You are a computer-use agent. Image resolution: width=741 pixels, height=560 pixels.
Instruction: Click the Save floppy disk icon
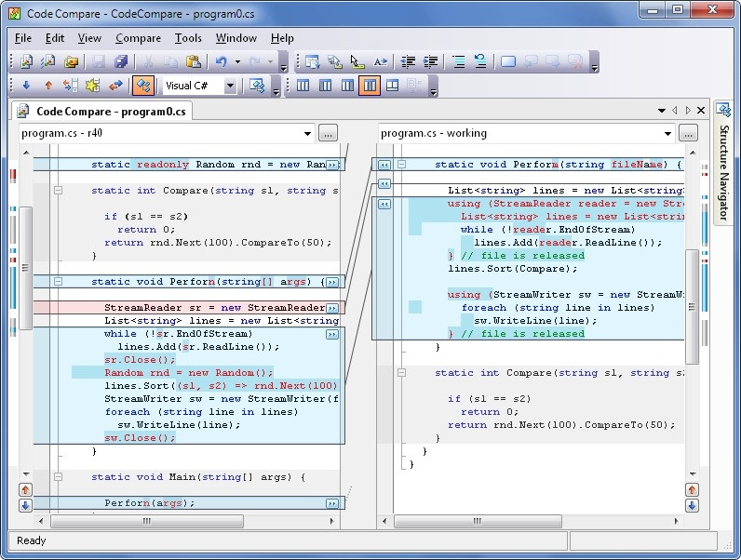pyautogui.click(x=99, y=61)
